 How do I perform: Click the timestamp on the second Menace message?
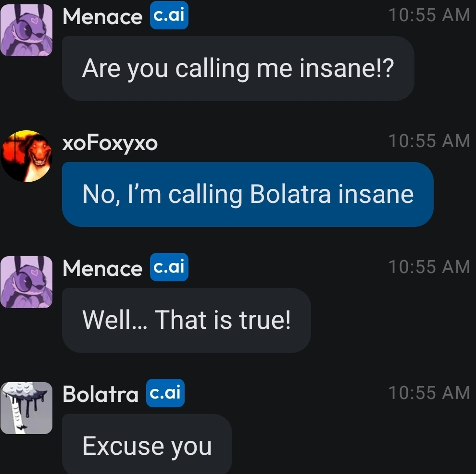click(x=429, y=267)
